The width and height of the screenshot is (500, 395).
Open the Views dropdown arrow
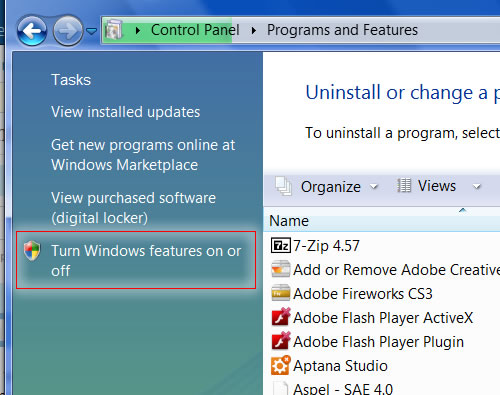click(x=477, y=186)
